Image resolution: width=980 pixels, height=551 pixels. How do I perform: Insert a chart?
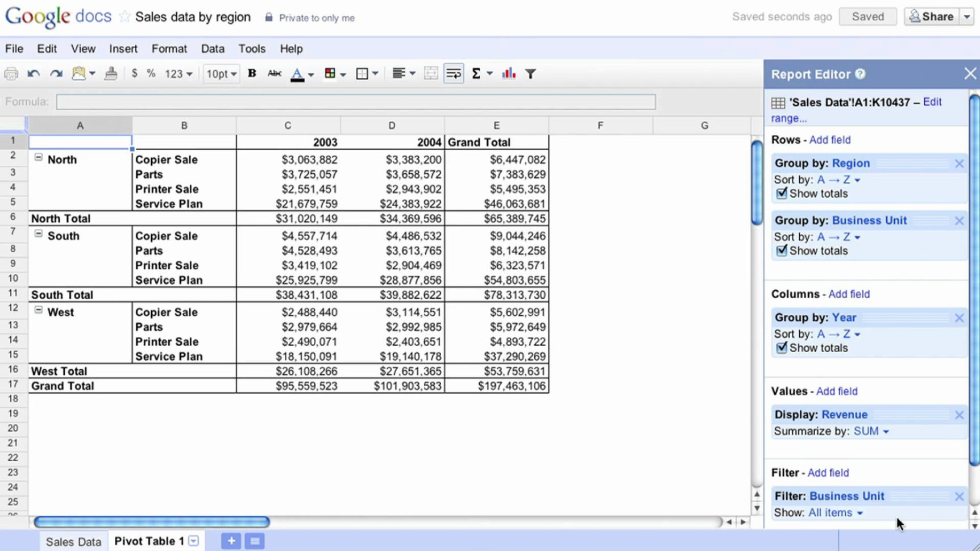click(x=508, y=73)
